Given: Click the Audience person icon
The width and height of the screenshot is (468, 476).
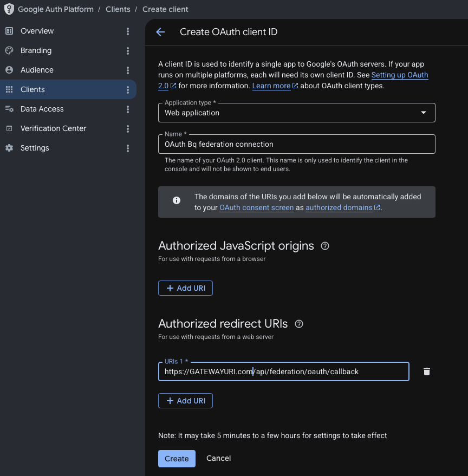Looking at the screenshot, I should coord(9,70).
